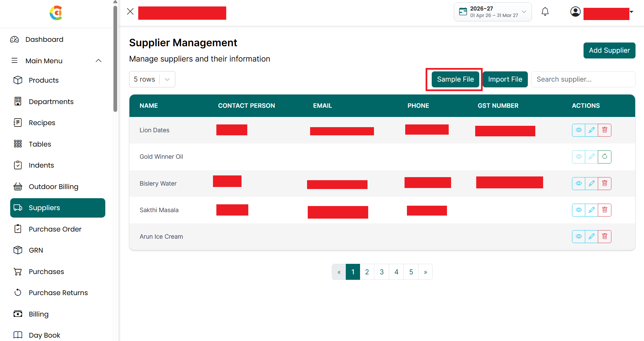Focus the Search supplier field
The image size is (644, 341).
[x=583, y=79]
